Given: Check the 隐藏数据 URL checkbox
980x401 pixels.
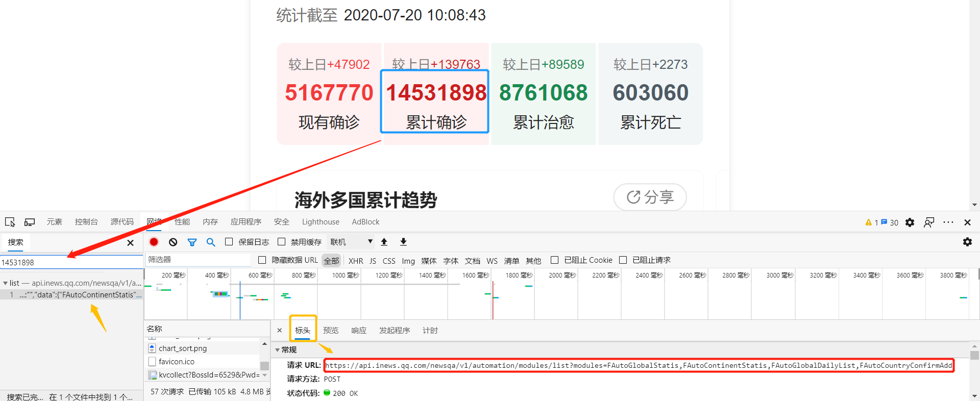Looking at the screenshot, I should (262, 260).
